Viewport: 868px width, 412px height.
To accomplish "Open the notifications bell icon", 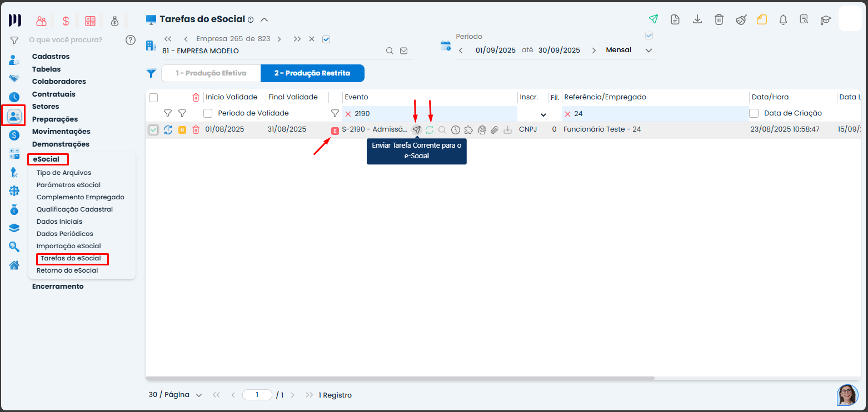I will pyautogui.click(x=783, y=19).
